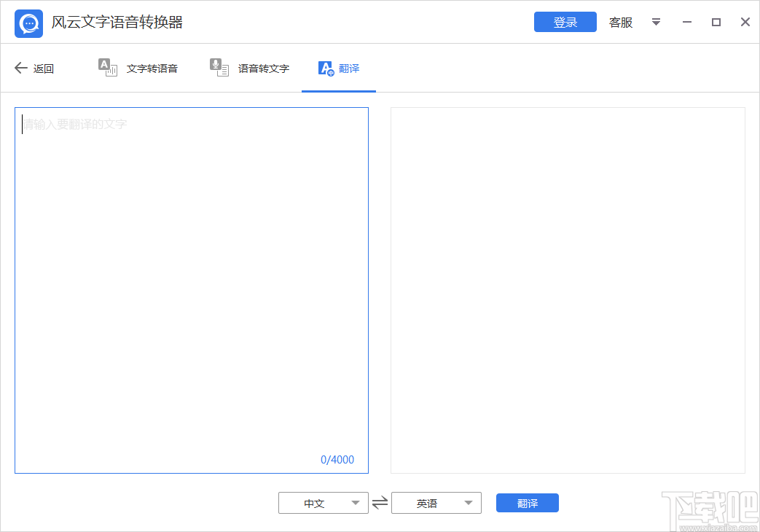Click the text-to-speech icon beside 文字转语音
Image resolution: width=760 pixels, height=532 pixels.
tap(108, 67)
